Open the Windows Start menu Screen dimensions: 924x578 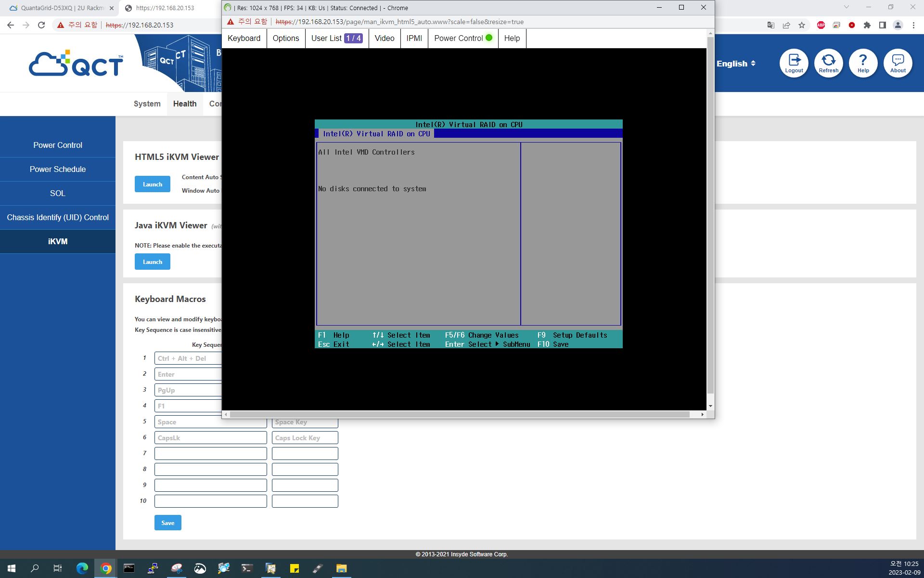click(12, 568)
